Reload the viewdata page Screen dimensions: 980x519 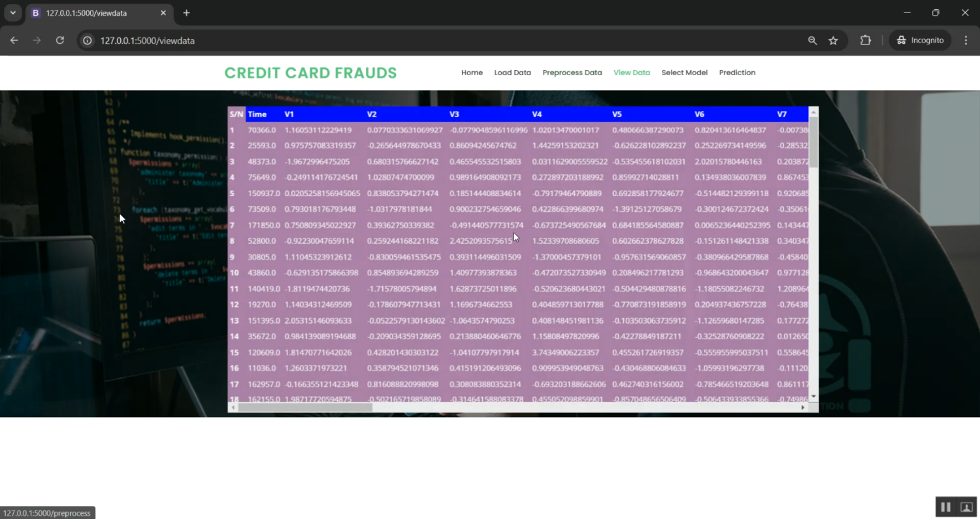pos(60,41)
